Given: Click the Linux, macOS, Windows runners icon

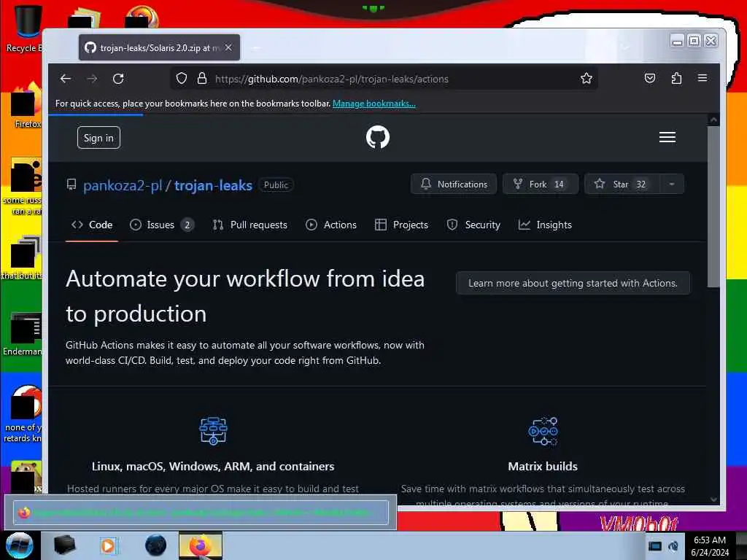Looking at the screenshot, I should (213, 431).
